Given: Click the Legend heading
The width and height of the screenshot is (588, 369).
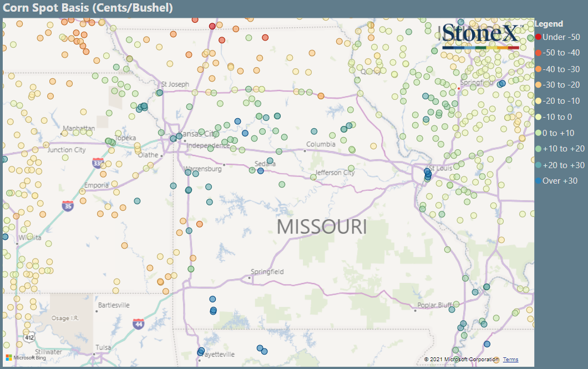Looking at the screenshot, I should [x=549, y=24].
